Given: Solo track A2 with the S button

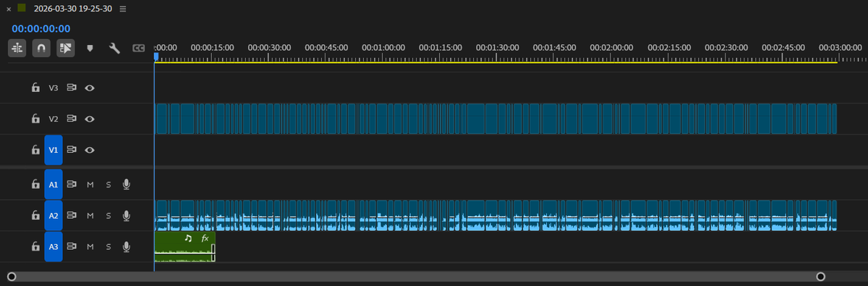Looking at the screenshot, I should tap(109, 215).
